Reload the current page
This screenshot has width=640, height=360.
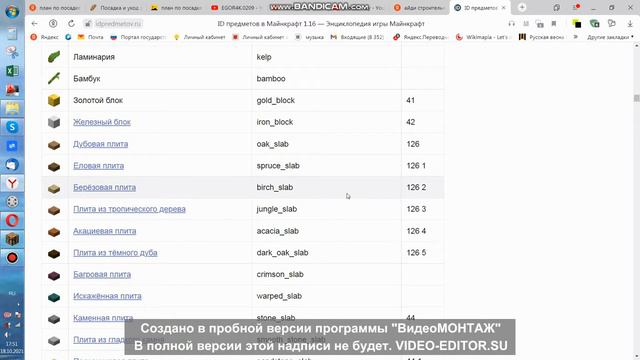(71, 24)
